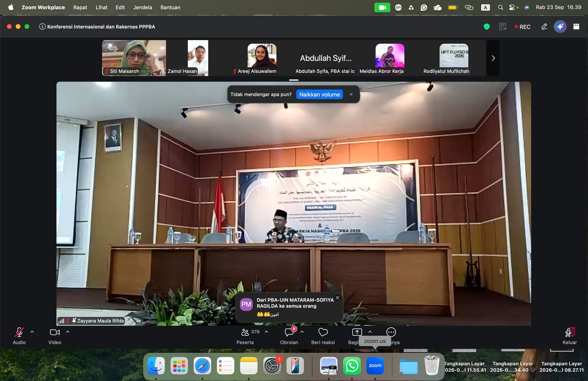588x381 pixels.
Task: Open Bantuan menu in menu bar
Action: [x=170, y=7]
